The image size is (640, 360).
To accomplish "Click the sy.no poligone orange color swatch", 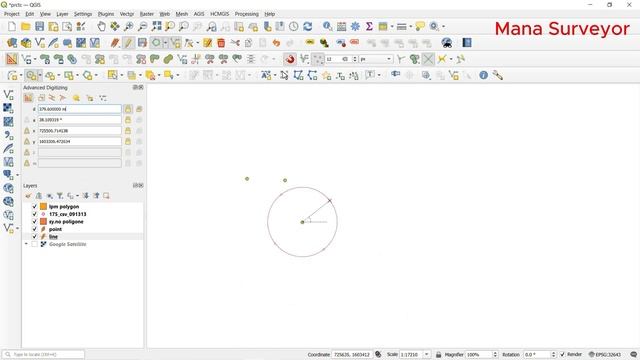I will [x=43, y=222].
